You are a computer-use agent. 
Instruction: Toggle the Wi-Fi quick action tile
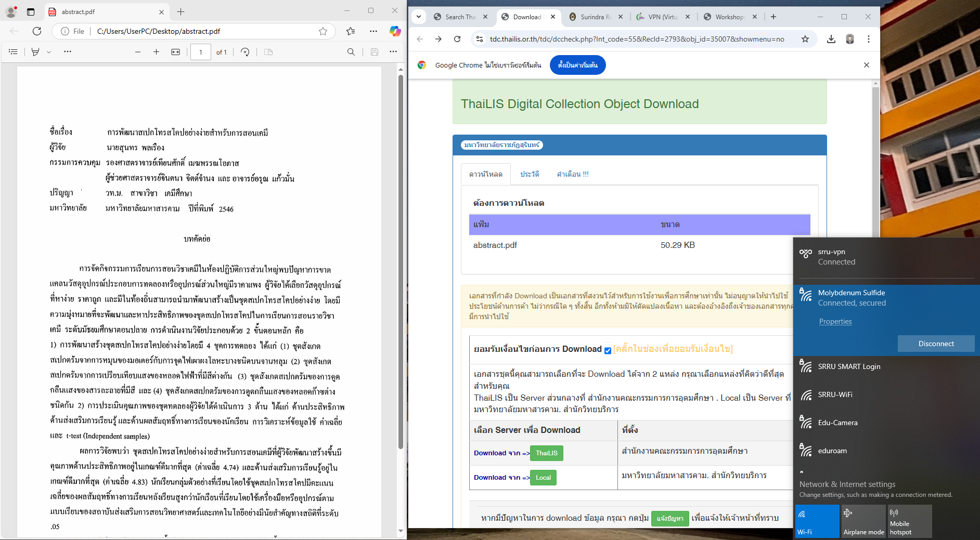point(817,521)
